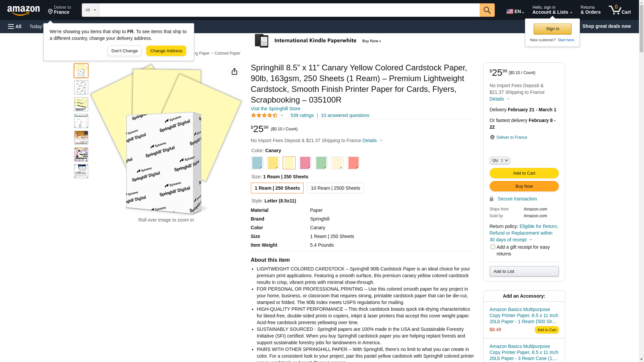644x362 pixels.
Task: Open the quantity dropdown
Action: 500,160
